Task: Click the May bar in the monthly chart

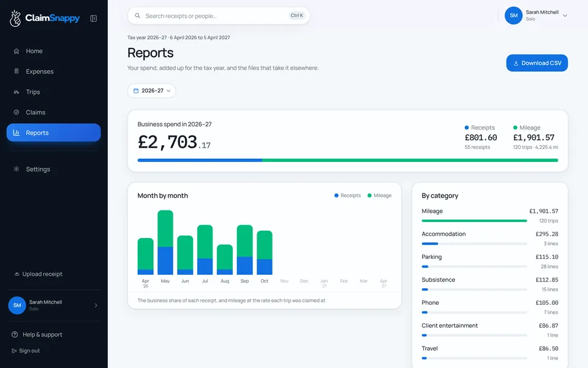Action: 165,243
